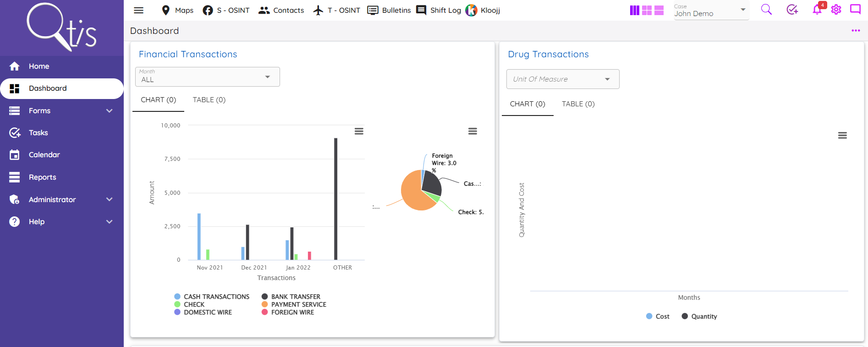Viewport: 868px width, 347px height.
Task: Open the Unit Of Measure dropdown
Action: [562, 79]
